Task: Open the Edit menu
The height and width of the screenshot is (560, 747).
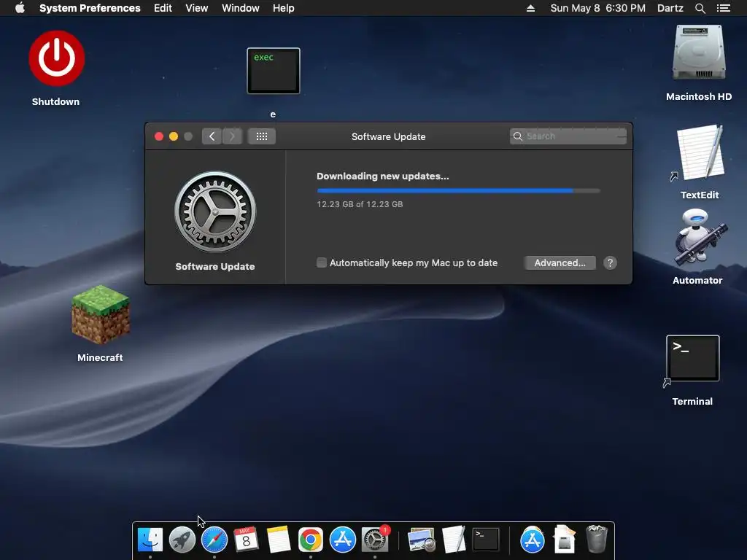Action: pyautogui.click(x=163, y=8)
